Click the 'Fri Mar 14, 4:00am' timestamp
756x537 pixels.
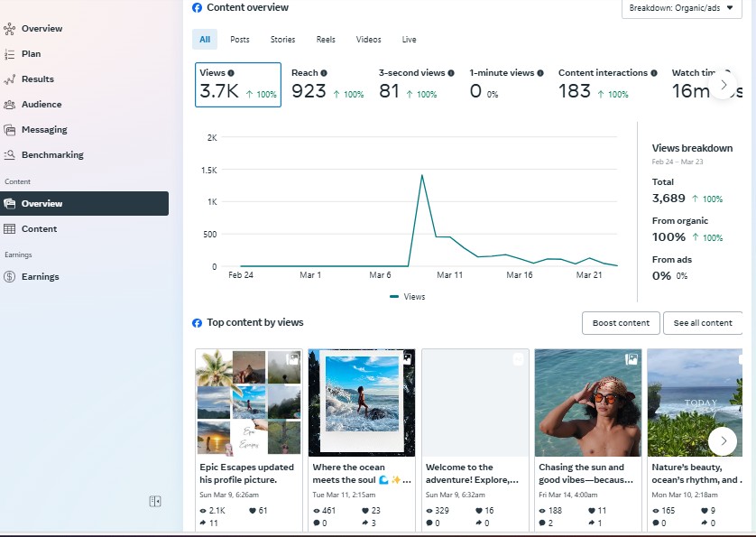tap(568, 495)
